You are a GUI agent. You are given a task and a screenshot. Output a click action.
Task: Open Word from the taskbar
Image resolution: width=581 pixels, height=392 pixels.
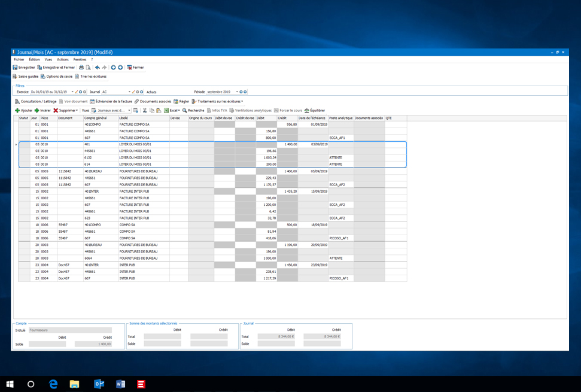(120, 384)
